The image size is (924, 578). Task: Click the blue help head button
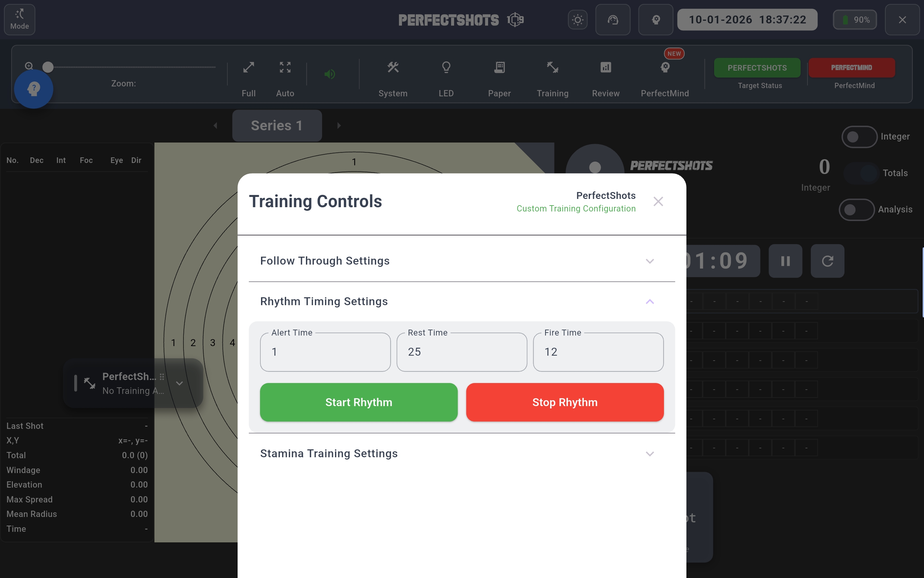[x=34, y=89]
